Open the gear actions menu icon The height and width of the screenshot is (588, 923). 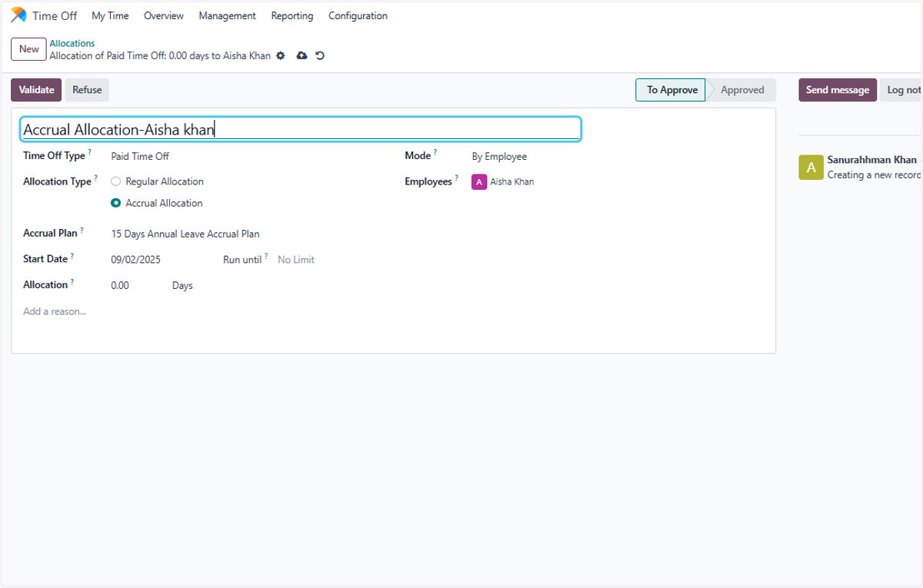pyautogui.click(x=281, y=56)
